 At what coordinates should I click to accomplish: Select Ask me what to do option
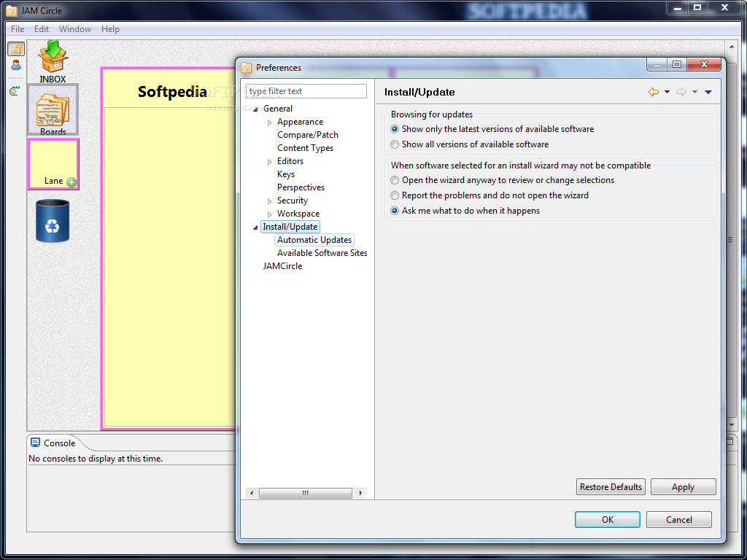[x=465, y=211]
